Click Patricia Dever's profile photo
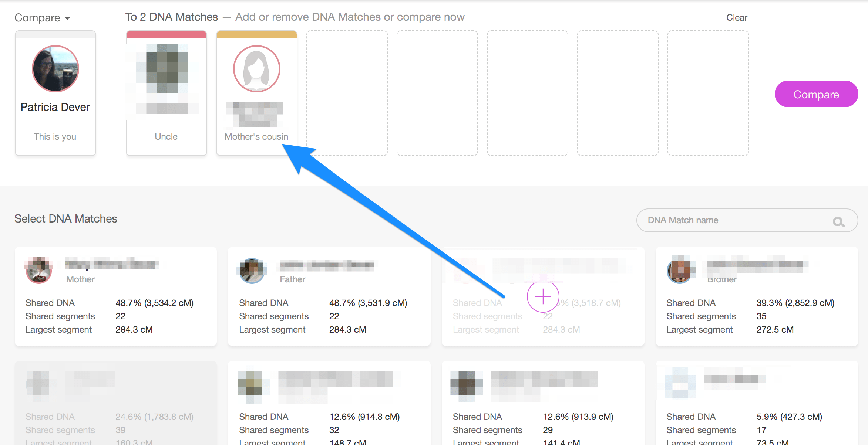Viewport: 868px width, 445px height. 55,69
